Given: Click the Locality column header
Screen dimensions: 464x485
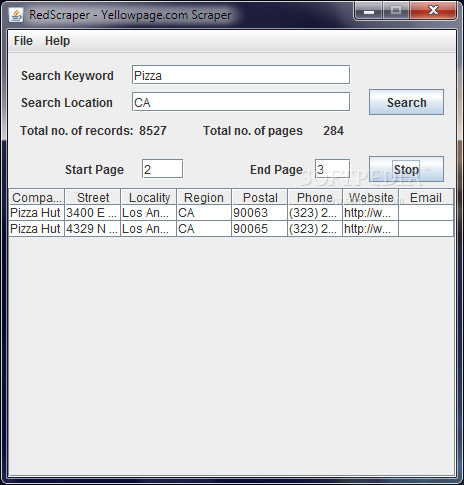Looking at the screenshot, I should pyautogui.click(x=149, y=197).
